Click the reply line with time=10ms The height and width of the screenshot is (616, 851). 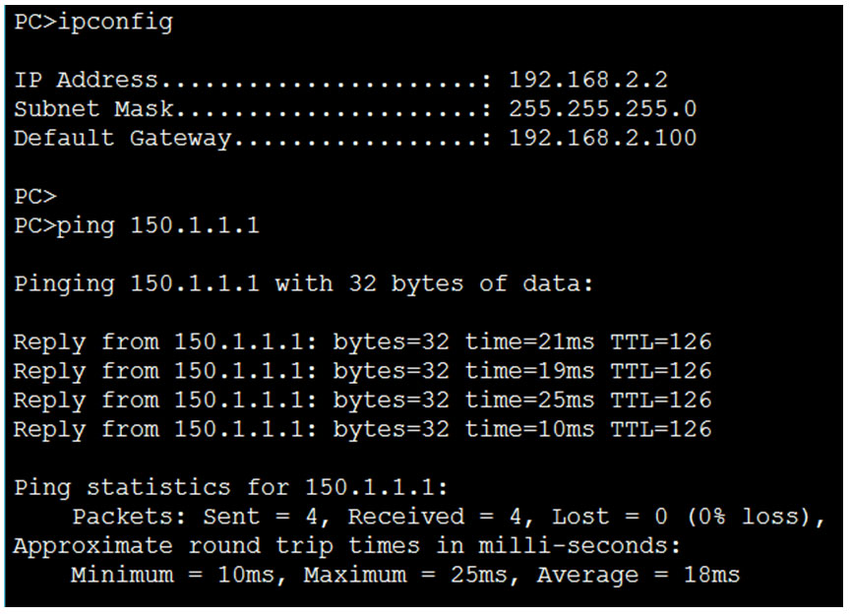tap(363, 430)
